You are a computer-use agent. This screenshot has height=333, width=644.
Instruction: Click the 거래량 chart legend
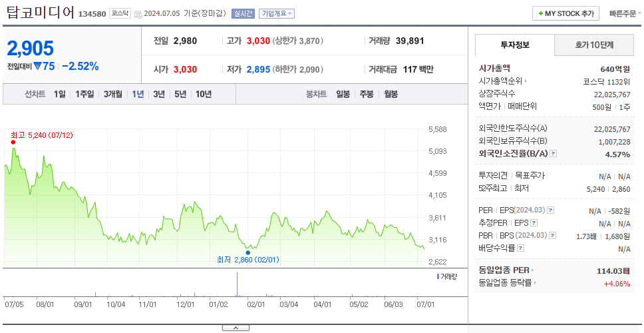pyautogui.click(x=447, y=276)
